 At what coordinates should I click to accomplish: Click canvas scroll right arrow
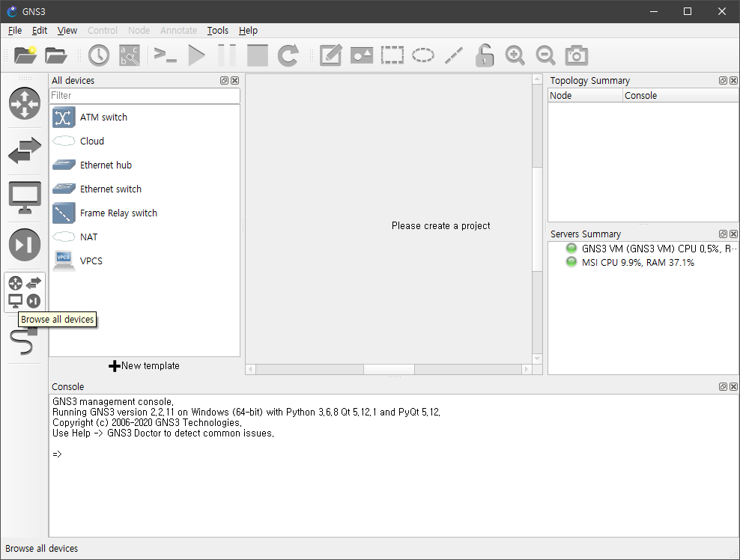[527, 369]
